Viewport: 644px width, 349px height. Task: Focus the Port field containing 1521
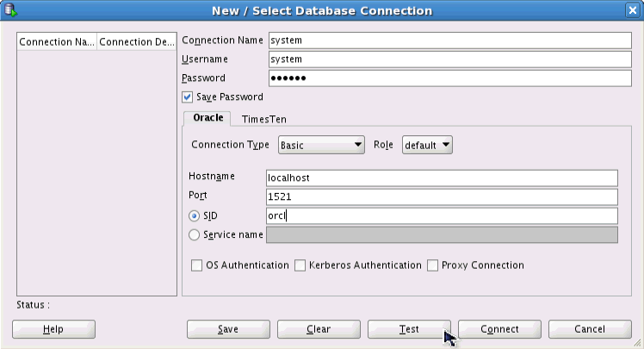click(442, 196)
